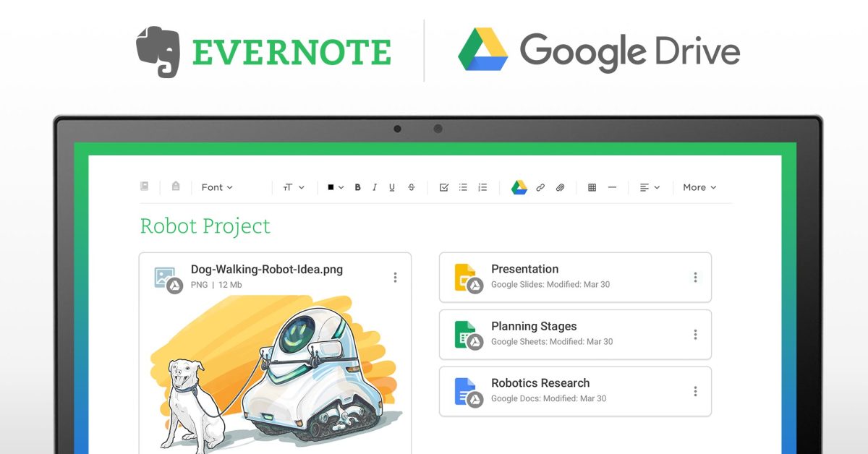The height and width of the screenshot is (454, 868).
Task: Pick the black text color swatch
Action: click(x=331, y=187)
